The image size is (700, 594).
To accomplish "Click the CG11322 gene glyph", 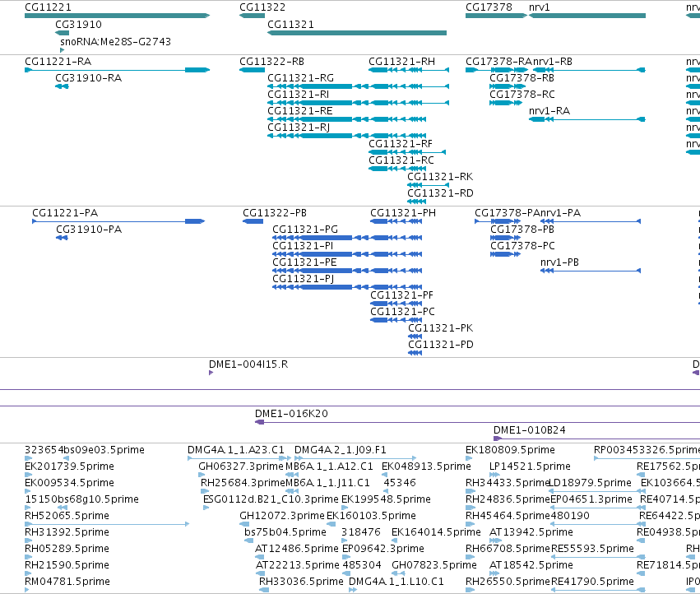I will coord(253,16).
